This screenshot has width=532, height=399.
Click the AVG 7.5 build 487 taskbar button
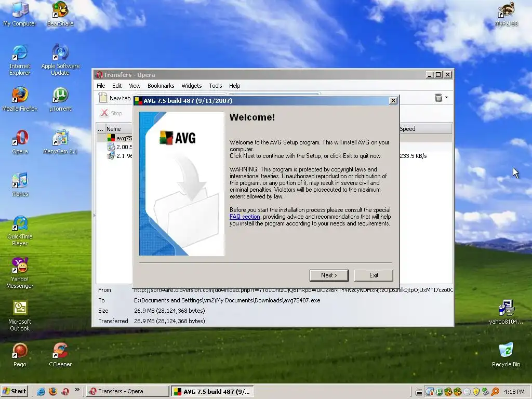212,391
